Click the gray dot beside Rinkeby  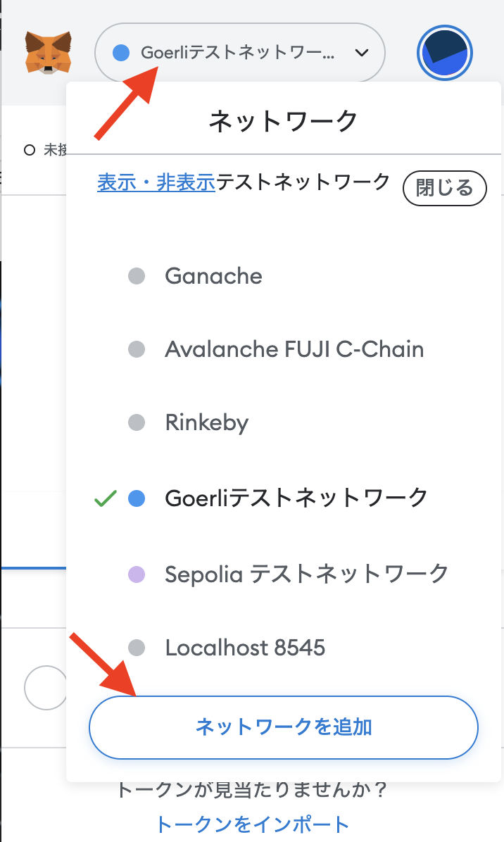137,422
